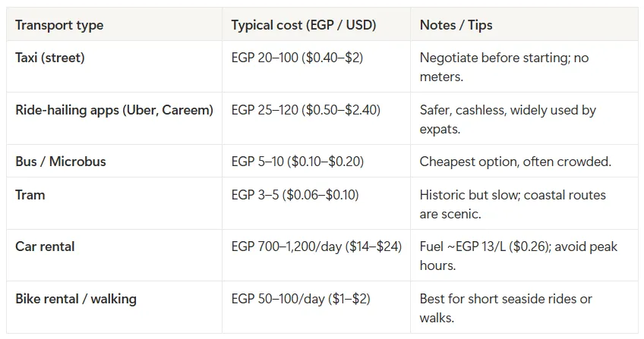Click the Bus / Microbus row label
644x339 pixels.
click(61, 162)
